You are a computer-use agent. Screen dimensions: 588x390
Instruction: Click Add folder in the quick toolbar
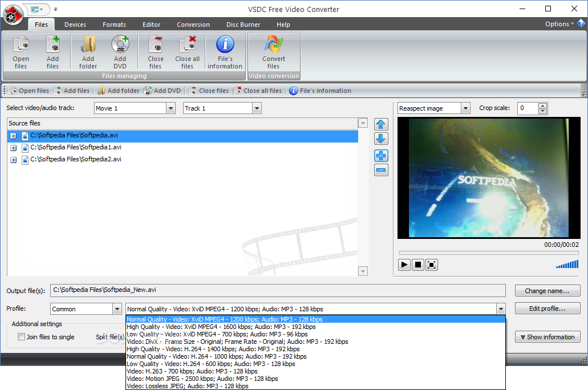point(119,91)
